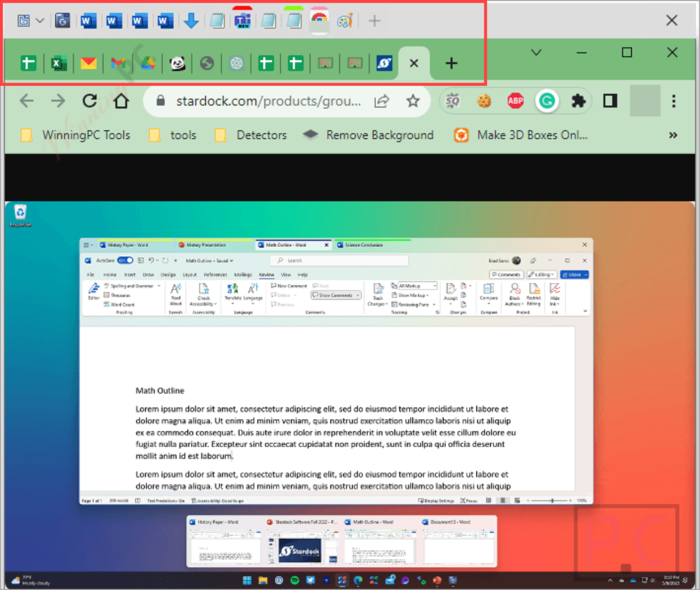Open the View ribbon tab in Word
The height and width of the screenshot is (590, 700).
coord(285,275)
